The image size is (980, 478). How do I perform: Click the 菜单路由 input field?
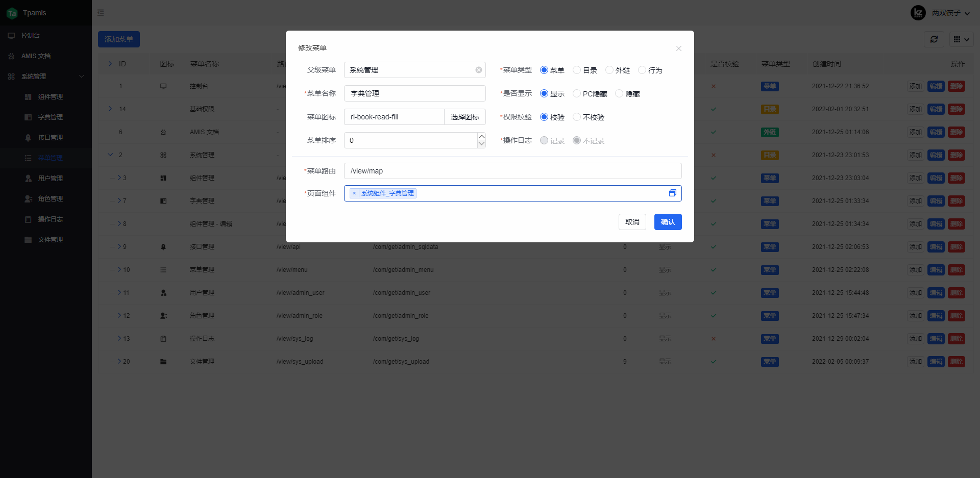point(513,171)
